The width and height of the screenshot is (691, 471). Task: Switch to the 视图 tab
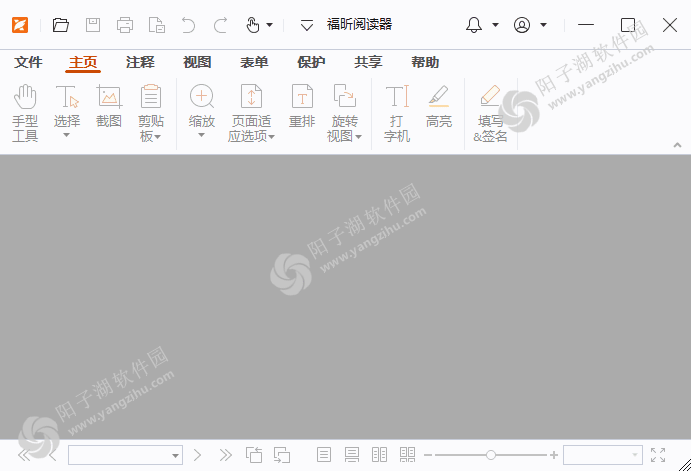pyautogui.click(x=197, y=62)
